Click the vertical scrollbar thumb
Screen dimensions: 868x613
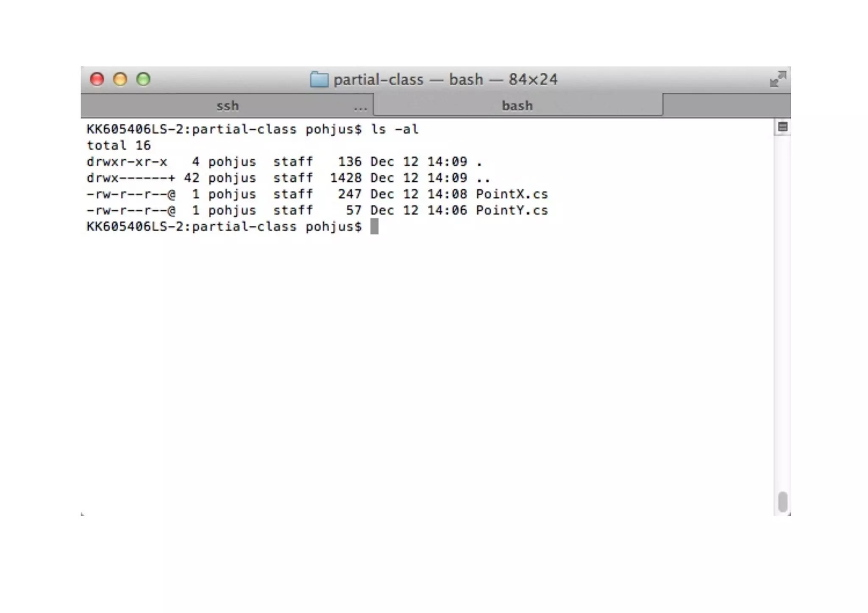point(782,502)
